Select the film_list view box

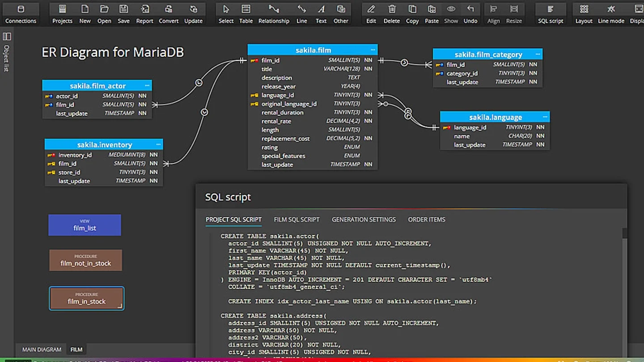(x=85, y=225)
